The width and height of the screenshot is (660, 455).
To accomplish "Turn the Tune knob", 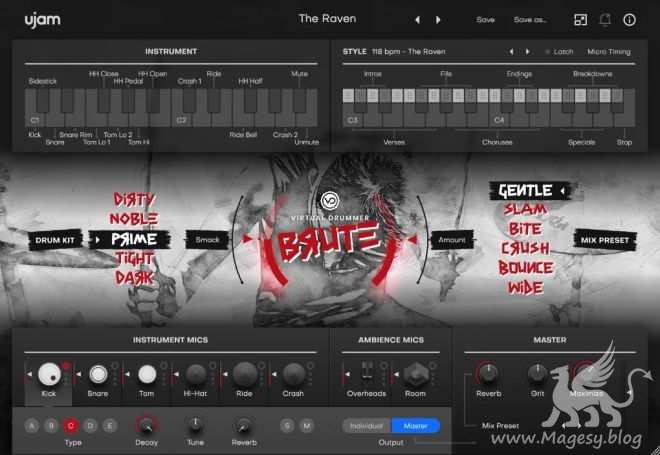I will point(195,426).
